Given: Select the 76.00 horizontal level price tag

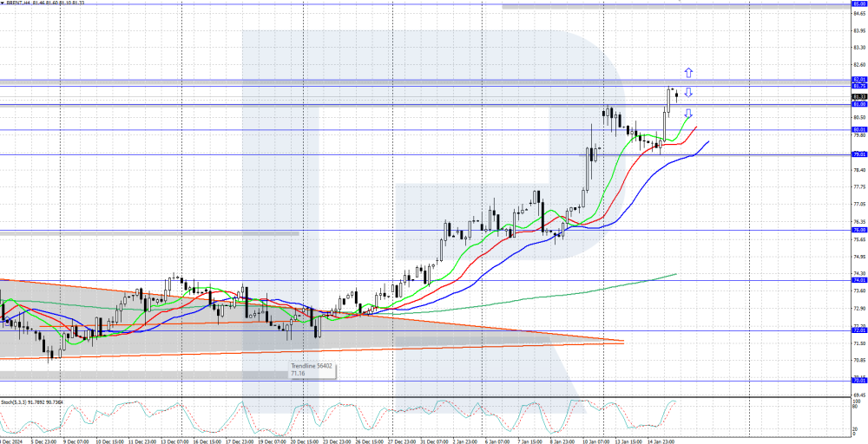Looking at the screenshot, I should click(x=858, y=231).
